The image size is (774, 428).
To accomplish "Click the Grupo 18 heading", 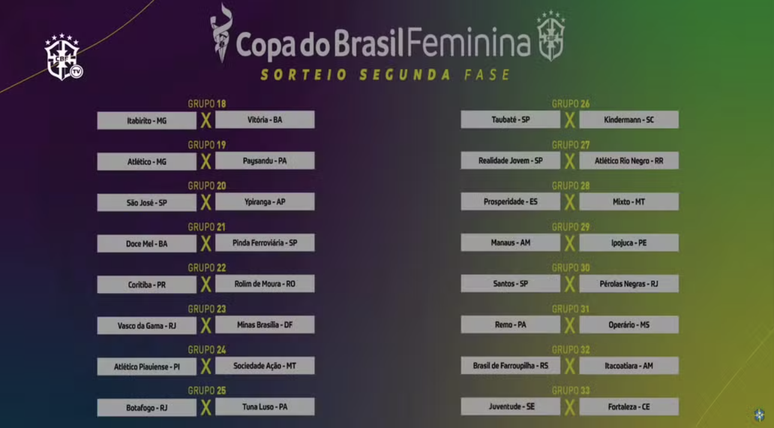I will pyautogui.click(x=207, y=104).
